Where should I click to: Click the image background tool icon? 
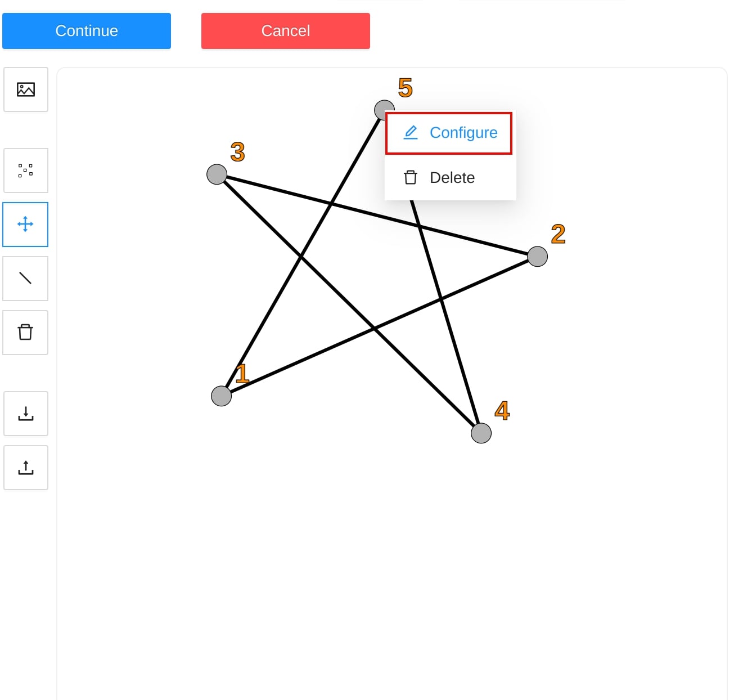click(26, 89)
